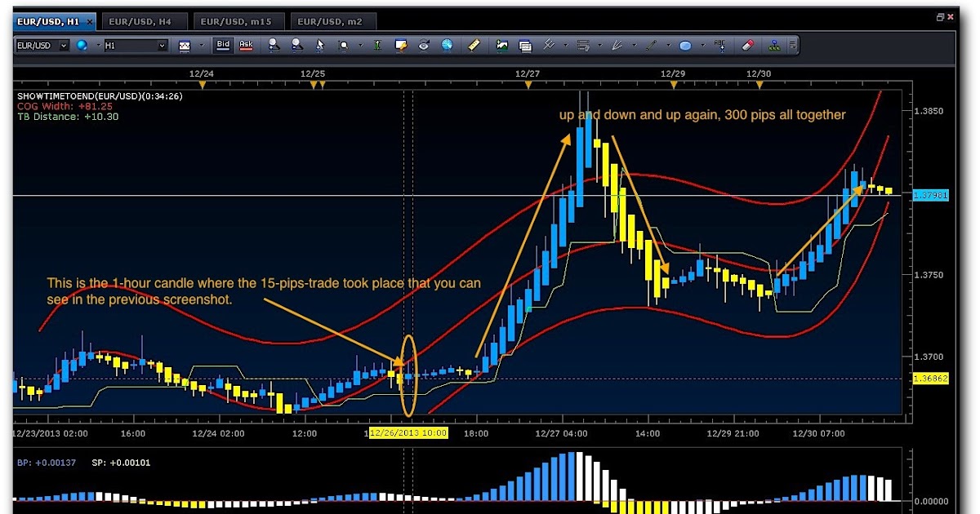Select the ABC text label tool
The height and width of the screenshot is (514, 980).
[x=721, y=46]
